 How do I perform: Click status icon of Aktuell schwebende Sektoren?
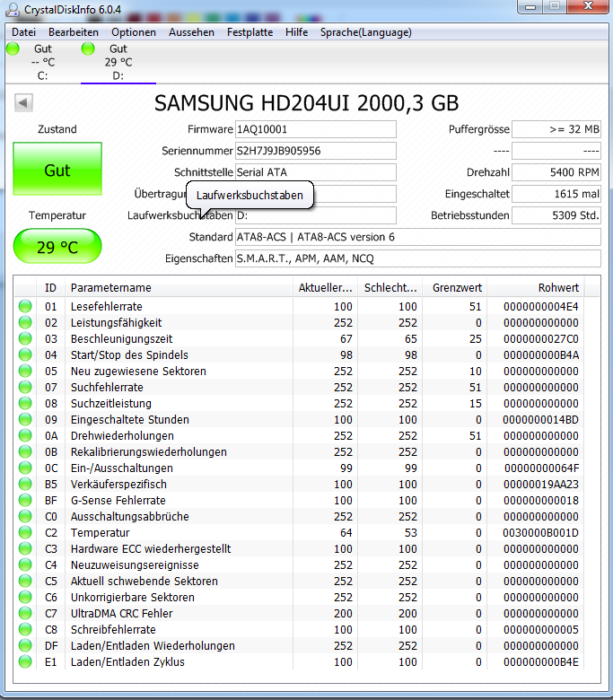point(25,581)
